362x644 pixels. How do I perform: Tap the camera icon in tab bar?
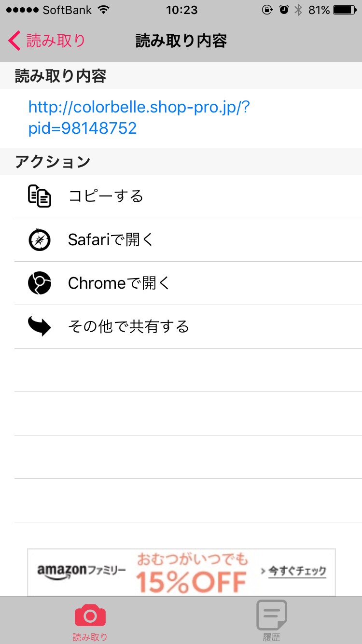pyautogui.click(x=90, y=616)
